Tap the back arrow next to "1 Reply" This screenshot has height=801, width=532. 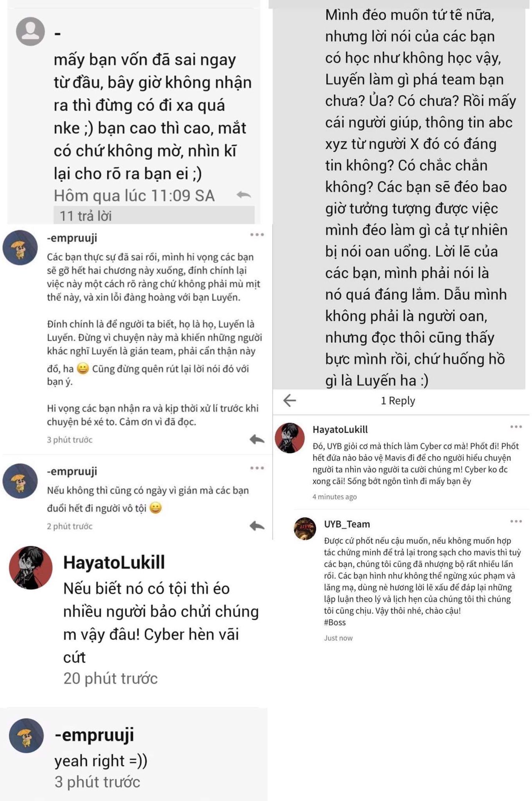290,400
